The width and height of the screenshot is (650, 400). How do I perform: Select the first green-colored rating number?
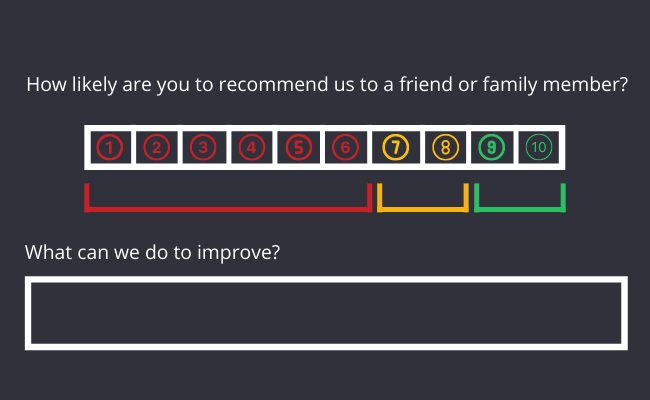coord(491,148)
